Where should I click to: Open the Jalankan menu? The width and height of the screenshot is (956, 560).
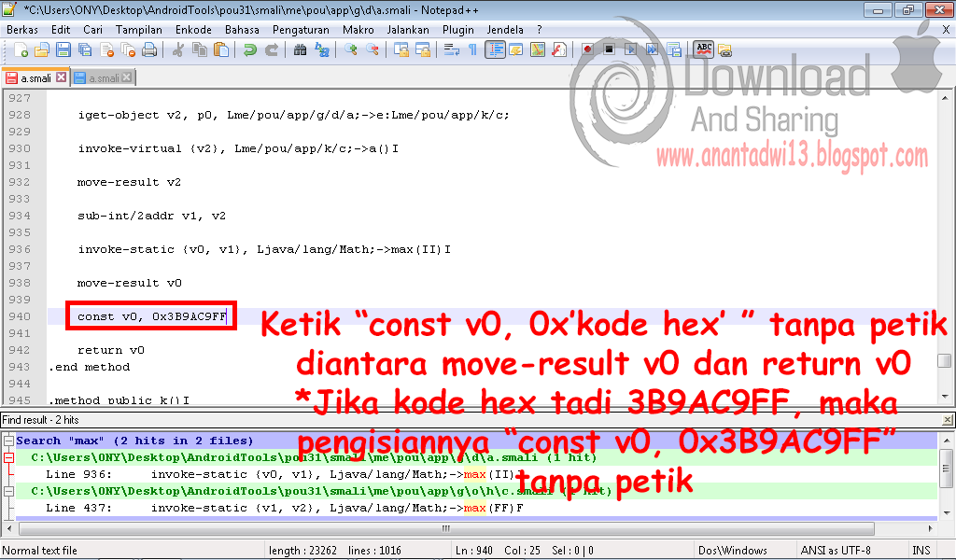[x=408, y=30]
